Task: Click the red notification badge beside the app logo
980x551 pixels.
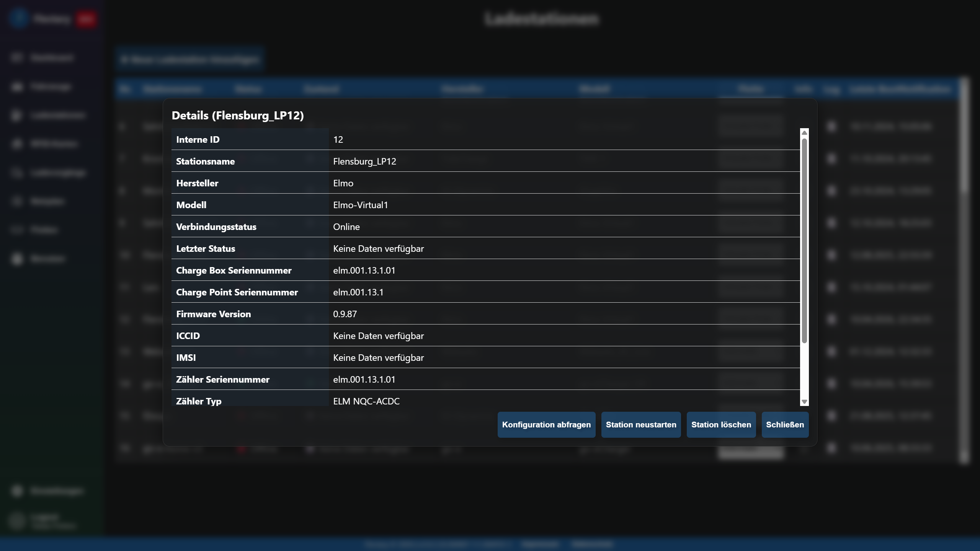Action: [87, 19]
